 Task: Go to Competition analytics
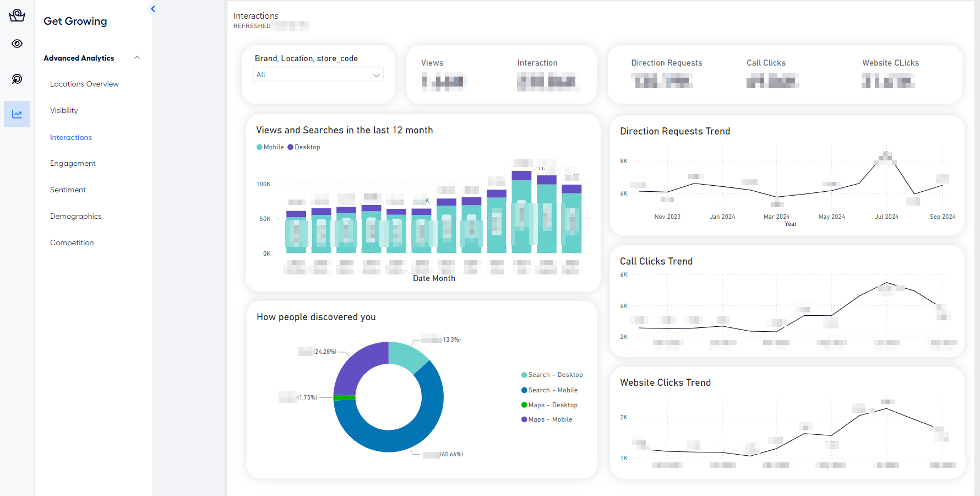click(x=72, y=242)
